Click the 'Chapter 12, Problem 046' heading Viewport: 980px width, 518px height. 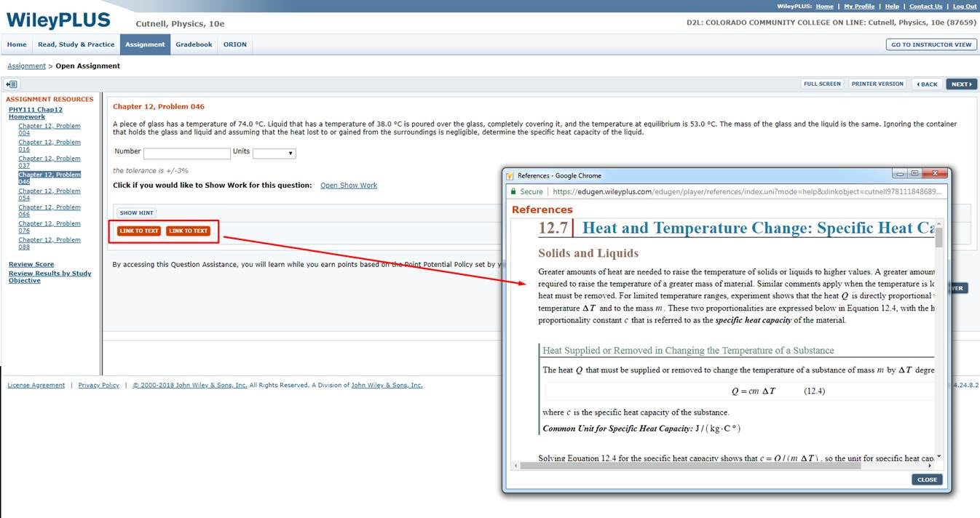point(159,107)
